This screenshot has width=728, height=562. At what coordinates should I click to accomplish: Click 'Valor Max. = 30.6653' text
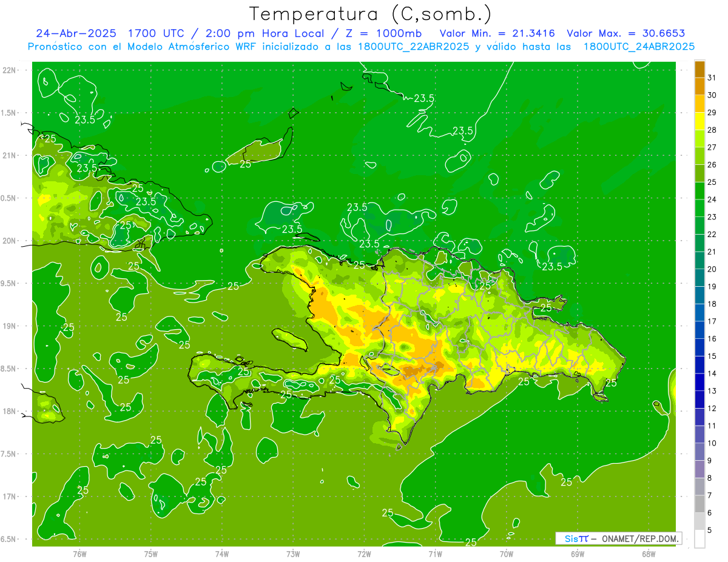click(625, 33)
